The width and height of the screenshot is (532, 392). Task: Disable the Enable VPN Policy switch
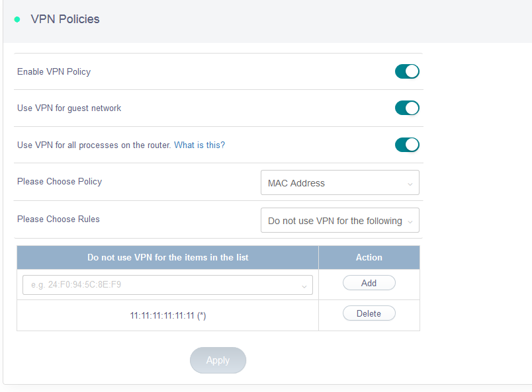[407, 71]
